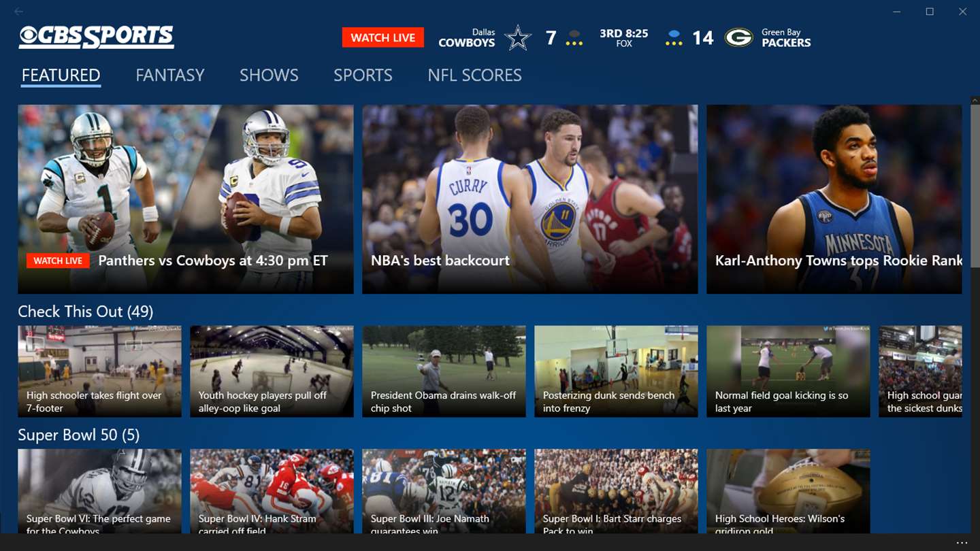Play Youth hockey alley-oop goal video
Screen dimensions: 980x551
[x=272, y=371]
